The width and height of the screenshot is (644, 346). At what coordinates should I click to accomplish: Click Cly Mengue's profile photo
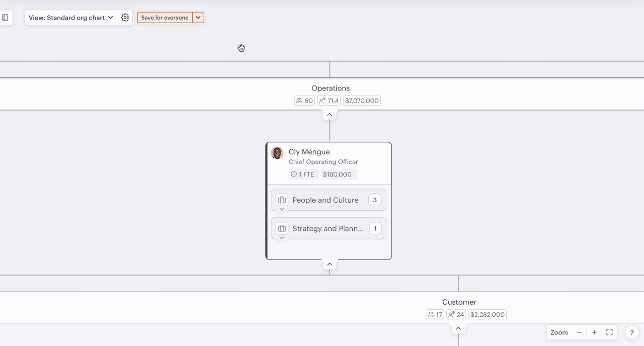(x=277, y=153)
